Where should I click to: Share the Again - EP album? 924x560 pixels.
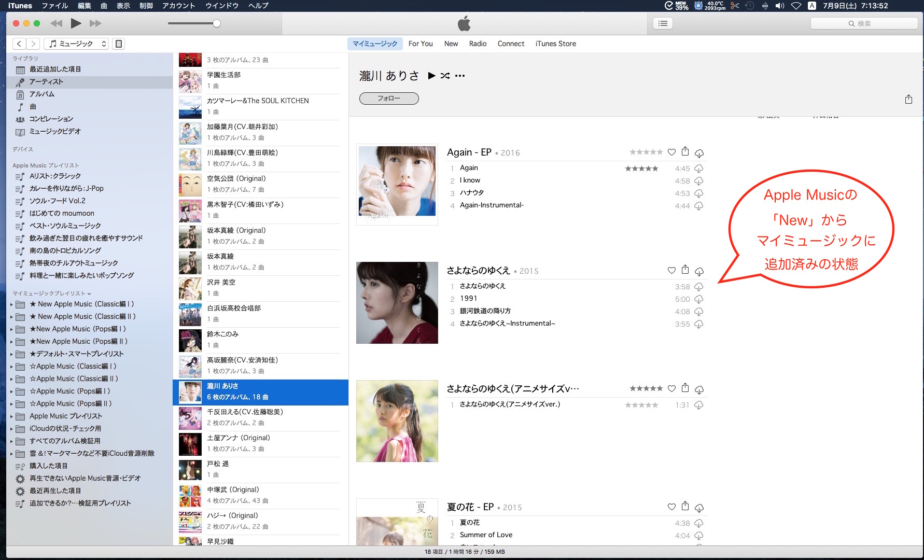pos(685,151)
